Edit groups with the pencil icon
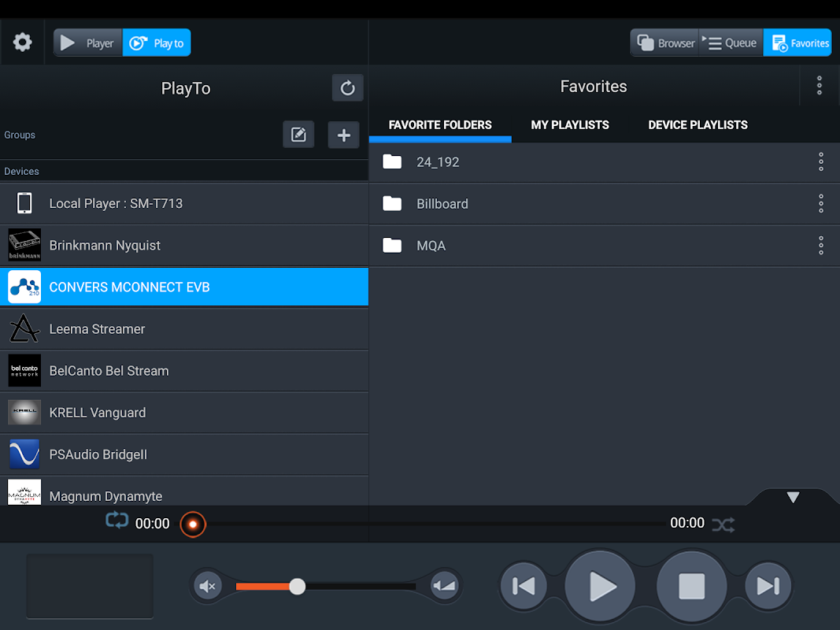This screenshot has height=630, width=840. coord(298,135)
